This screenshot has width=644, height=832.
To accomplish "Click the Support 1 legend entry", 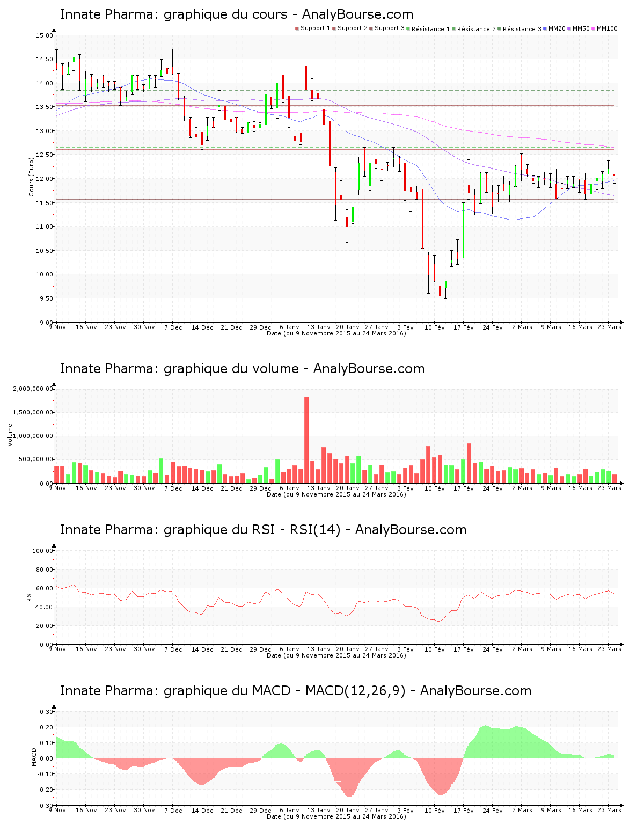I will click(x=313, y=28).
